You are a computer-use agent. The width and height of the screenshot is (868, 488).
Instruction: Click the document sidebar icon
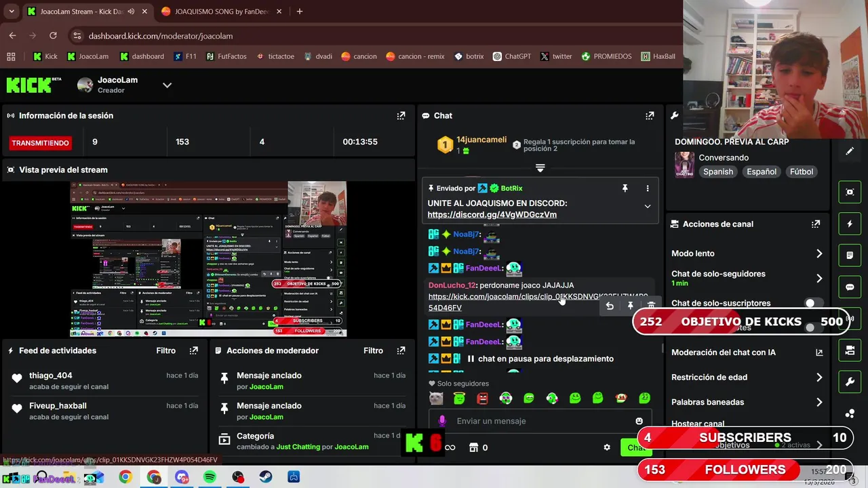[x=850, y=256]
